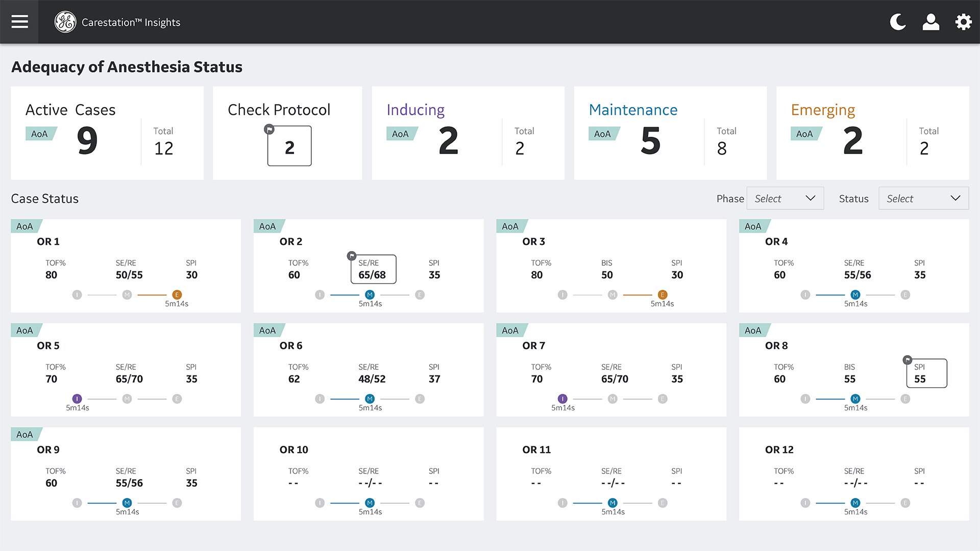Click the Inducing phase marker in OR 5
This screenshot has height=551, width=980.
(77, 399)
